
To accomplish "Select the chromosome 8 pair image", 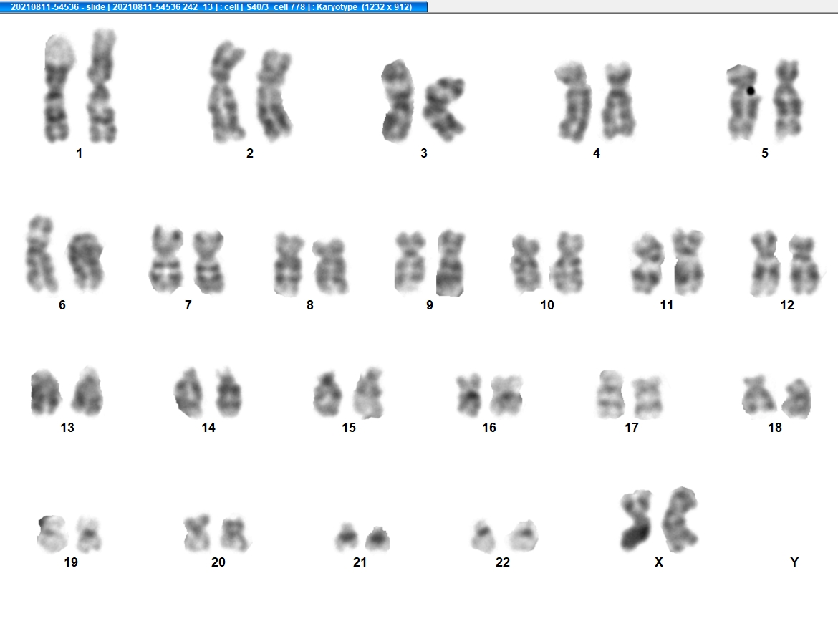I will [311, 264].
